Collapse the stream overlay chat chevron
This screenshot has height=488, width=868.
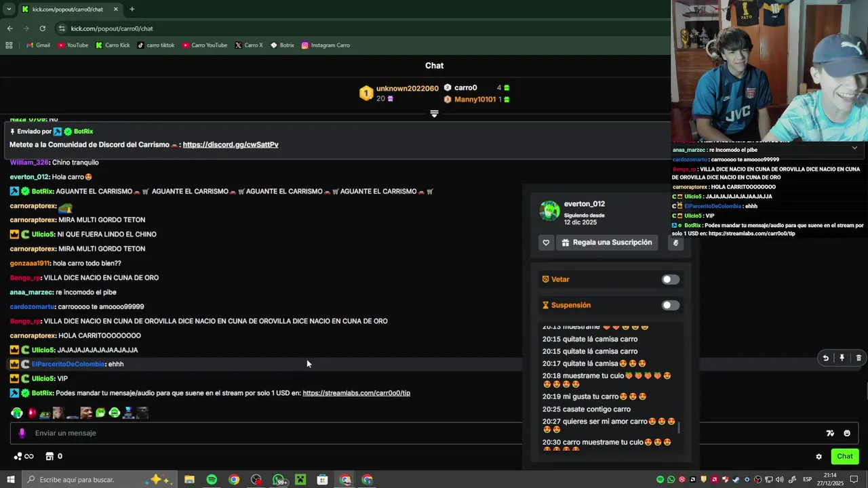pos(854,148)
